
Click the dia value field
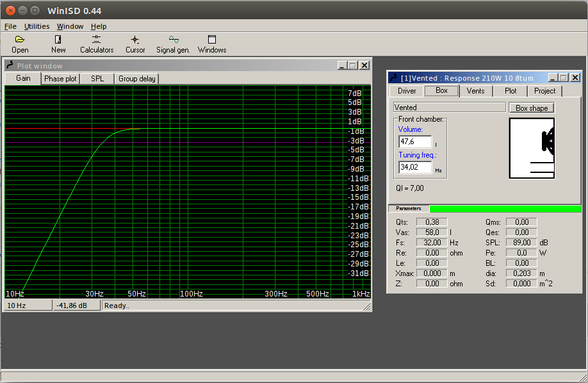pos(521,273)
